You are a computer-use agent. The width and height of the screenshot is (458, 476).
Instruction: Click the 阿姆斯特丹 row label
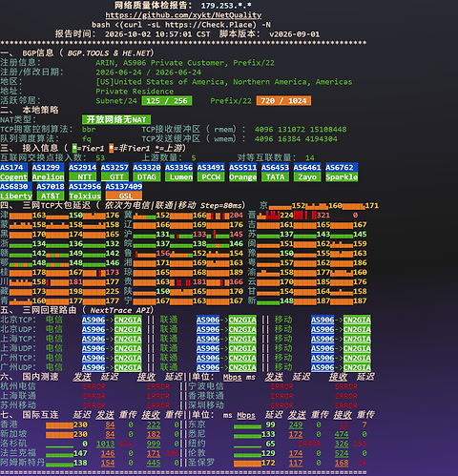pyautogui.click(x=23, y=463)
